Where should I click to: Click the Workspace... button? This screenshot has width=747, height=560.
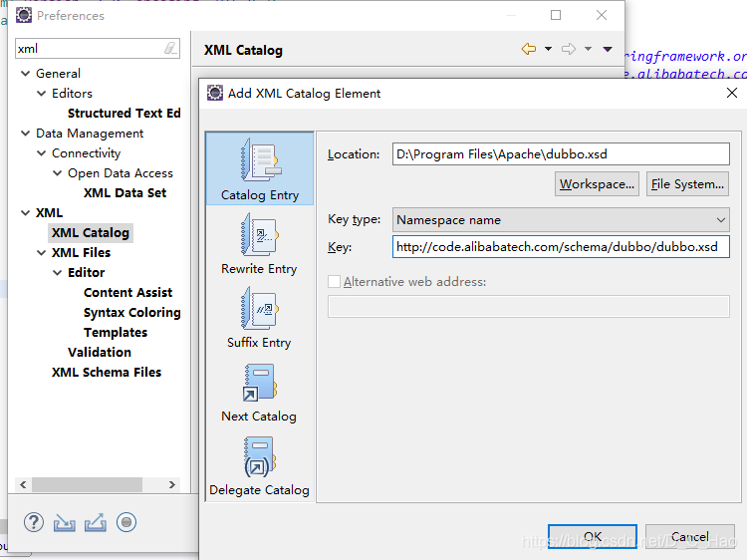coord(597,184)
